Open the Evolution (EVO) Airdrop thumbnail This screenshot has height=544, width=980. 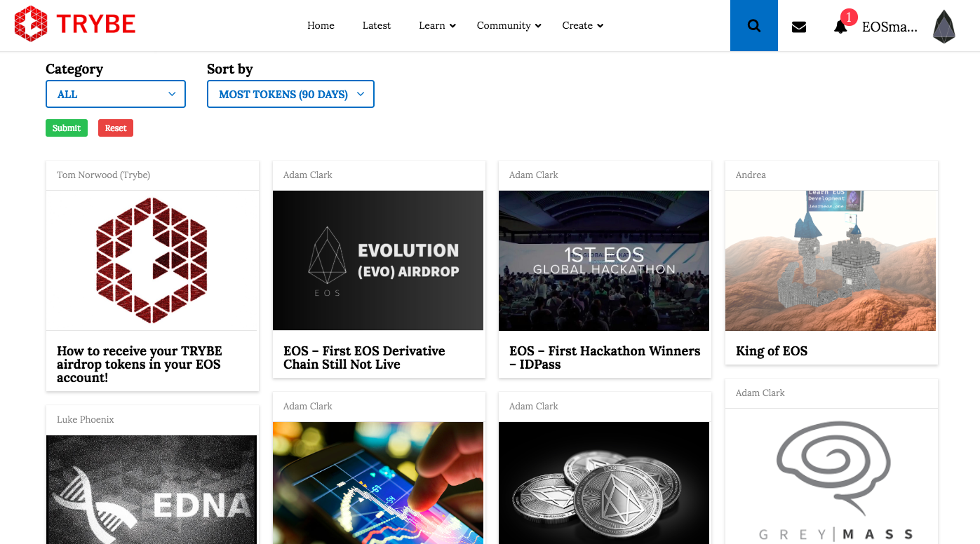pos(378,260)
